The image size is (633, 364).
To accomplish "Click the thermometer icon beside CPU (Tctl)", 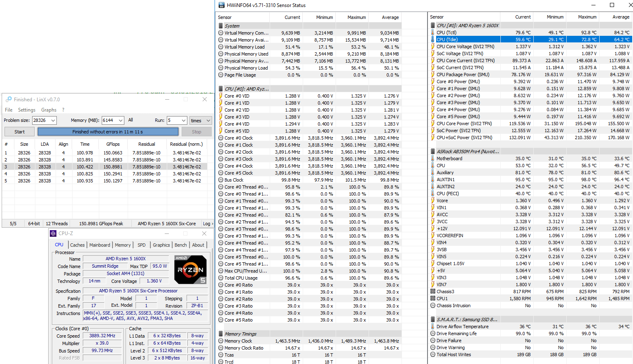I will (x=433, y=33).
